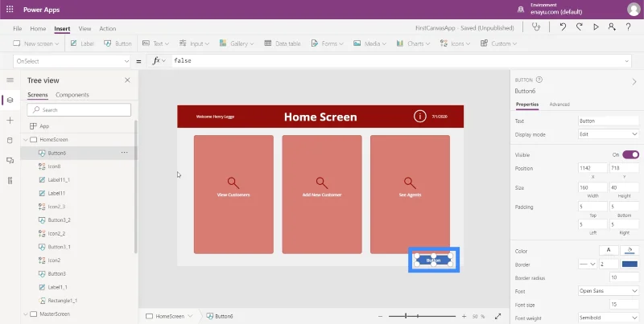Collapse the HomeScreen tree node
The image size is (644, 324).
(x=26, y=140)
